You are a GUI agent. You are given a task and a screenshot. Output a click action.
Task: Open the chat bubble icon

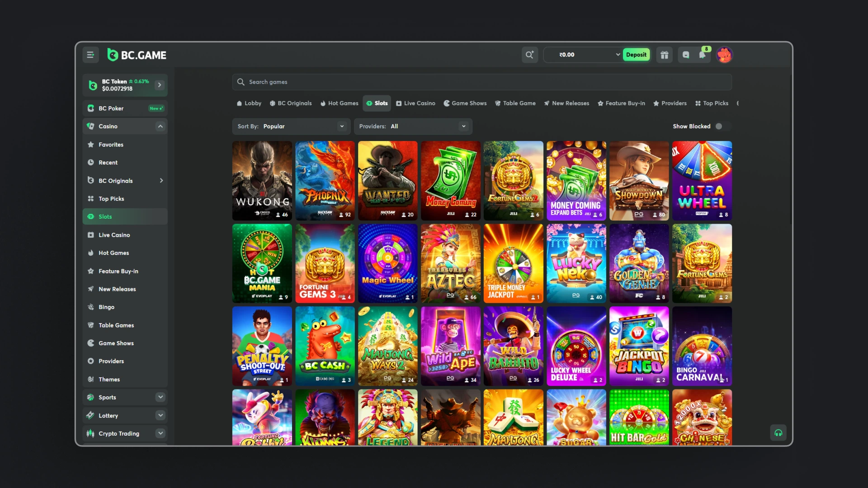(686, 55)
